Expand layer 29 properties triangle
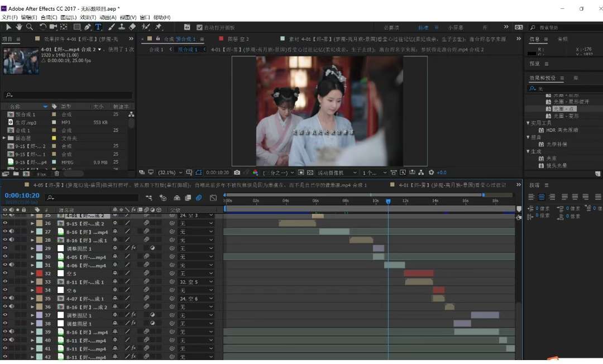 [x=32, y=248]
